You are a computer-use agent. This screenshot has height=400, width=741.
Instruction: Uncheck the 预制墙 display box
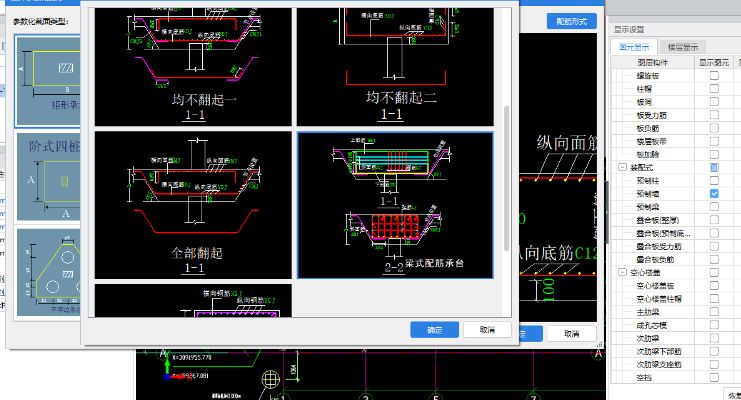(x=714, y=193)
